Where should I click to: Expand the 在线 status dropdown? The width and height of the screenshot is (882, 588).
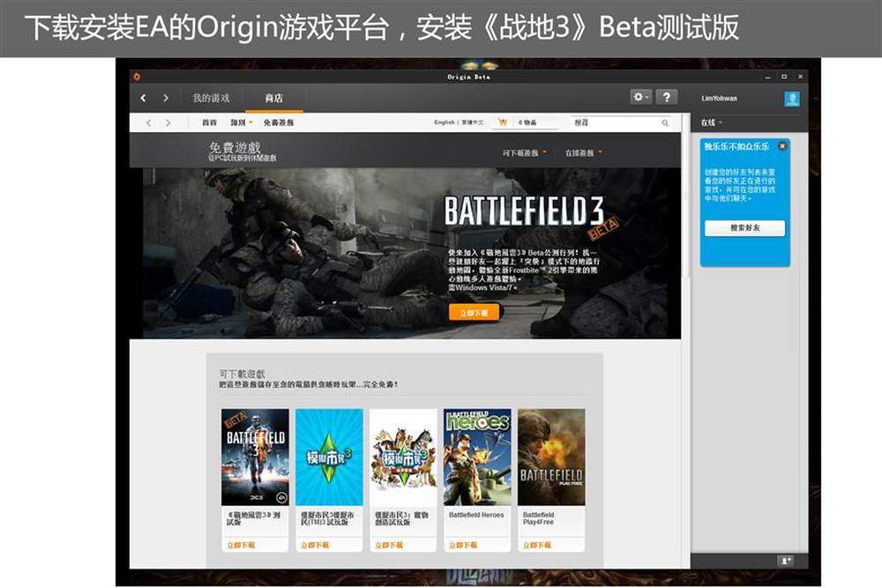(x=712, y=123)
